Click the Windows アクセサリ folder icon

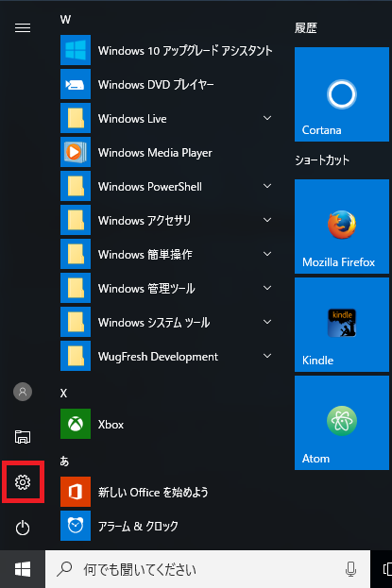click(76, 220)
